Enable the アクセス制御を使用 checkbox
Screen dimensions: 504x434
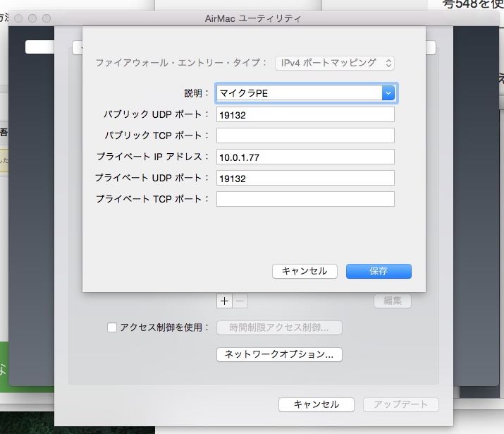tap(112, 327)
